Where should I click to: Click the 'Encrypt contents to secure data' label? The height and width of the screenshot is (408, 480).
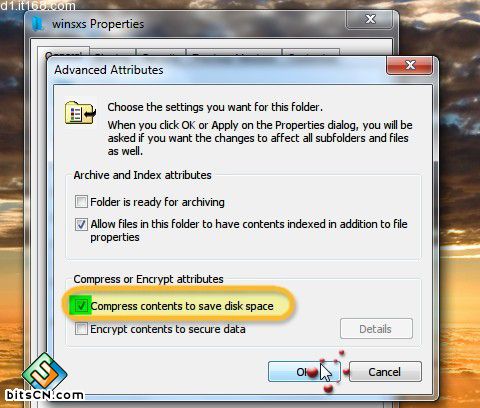click(x=168, y=329)
